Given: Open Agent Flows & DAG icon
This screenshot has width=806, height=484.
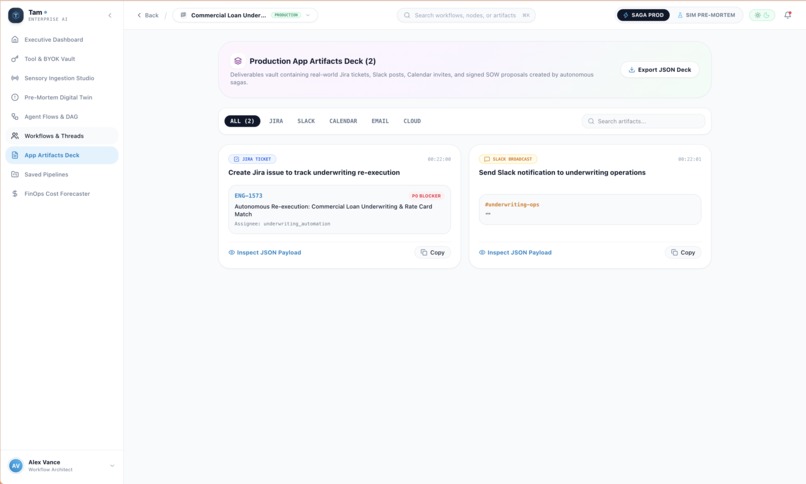Looking at the screenshot, I should pyautogui.click(x=15, y=117).
